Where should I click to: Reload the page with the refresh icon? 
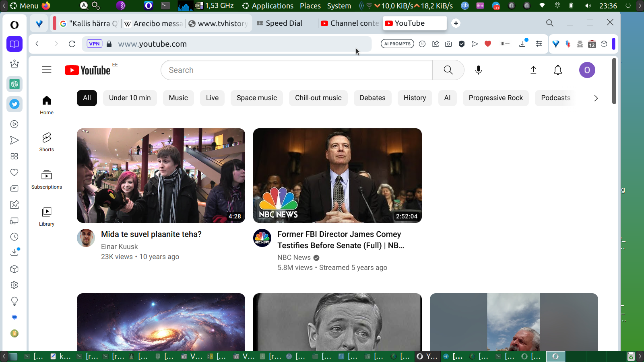click(72, 44)
